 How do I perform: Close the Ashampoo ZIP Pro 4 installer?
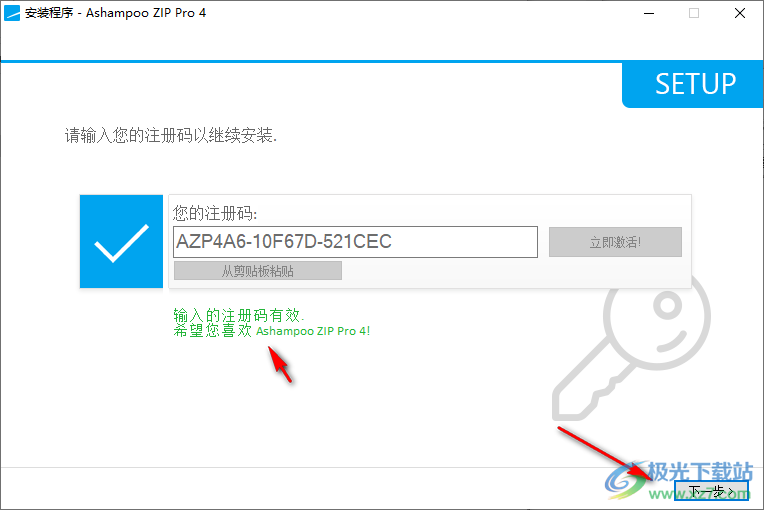(x=740, y=13)
